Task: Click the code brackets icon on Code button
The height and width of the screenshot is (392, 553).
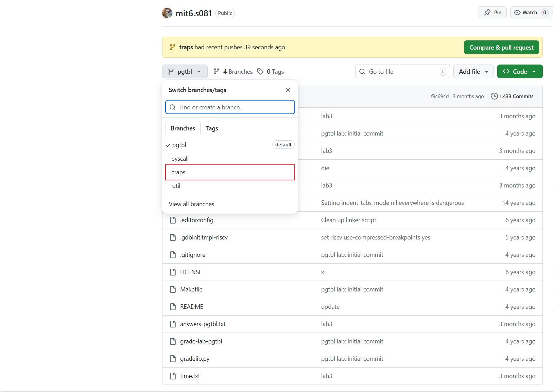Action: 506,72
